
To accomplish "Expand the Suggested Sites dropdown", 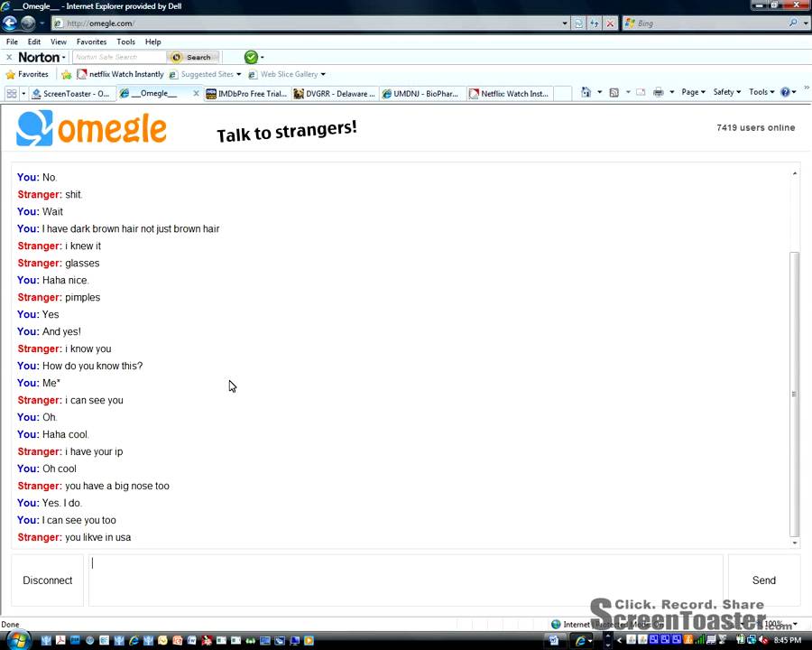I will click(x=239, y=75).
